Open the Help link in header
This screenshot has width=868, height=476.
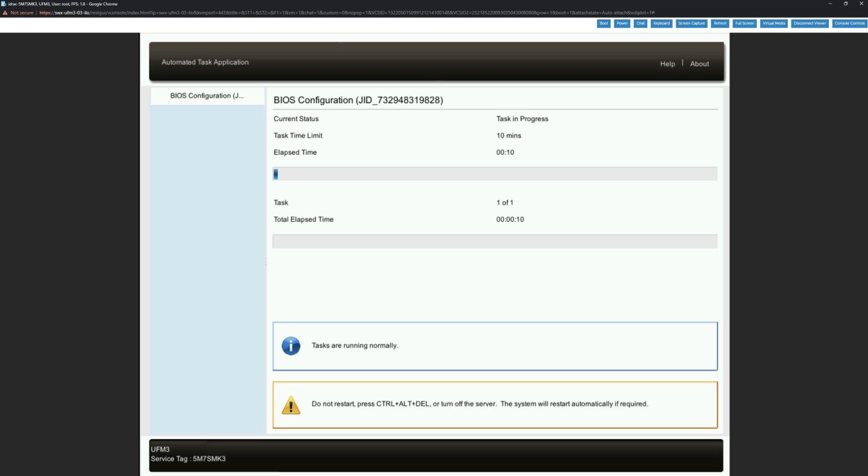click(667, 64)
